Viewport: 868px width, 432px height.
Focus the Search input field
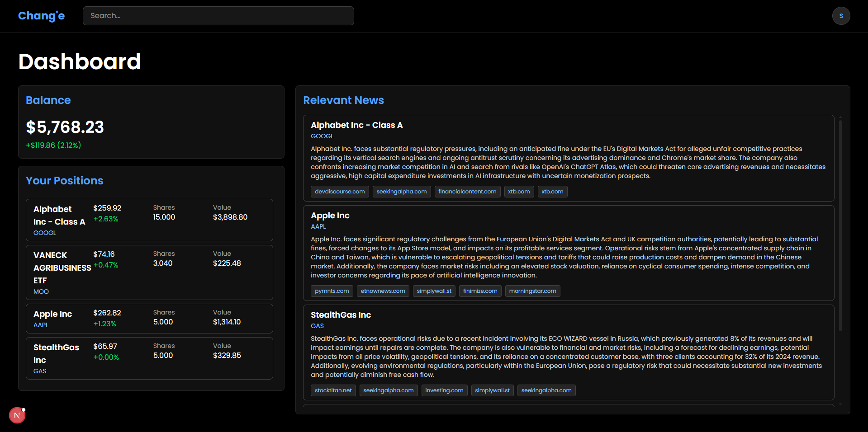pyautogui.click(x=218, y=16)
